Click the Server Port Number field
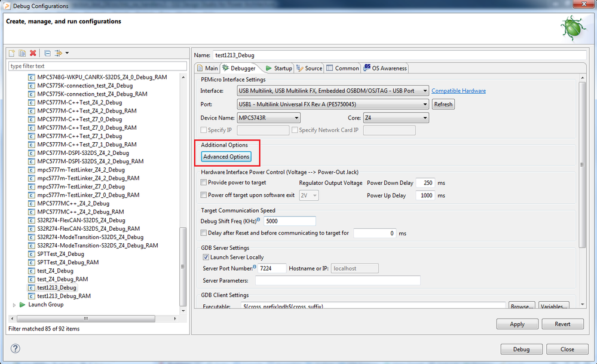This screenshot has width=597, height=364. pyautogui.click(x=272, y=268)
